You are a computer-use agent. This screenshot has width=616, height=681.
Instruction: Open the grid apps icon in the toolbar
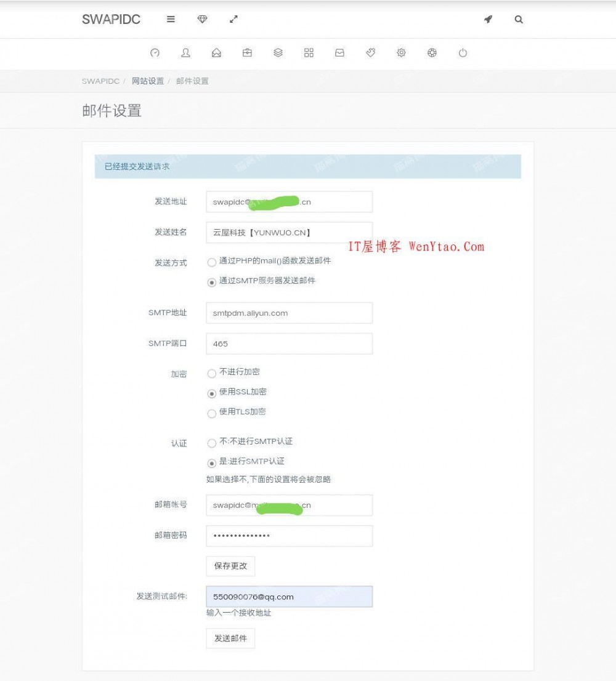click(x=309, y=53)
